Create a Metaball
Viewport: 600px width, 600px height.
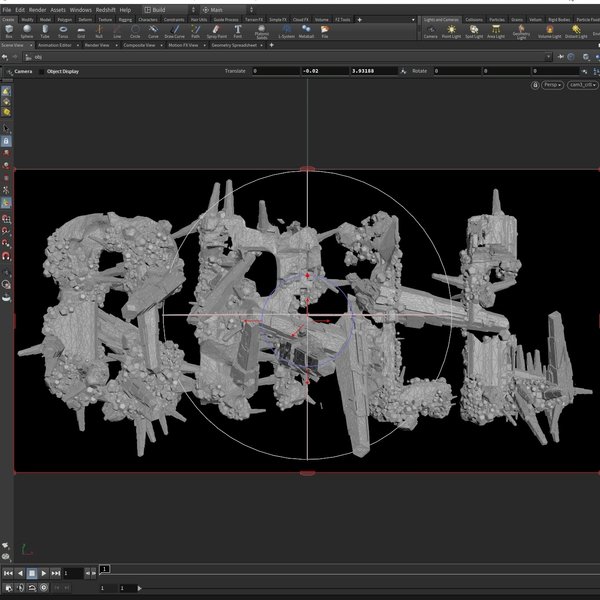pyautogui.click(x=306, y=31)
